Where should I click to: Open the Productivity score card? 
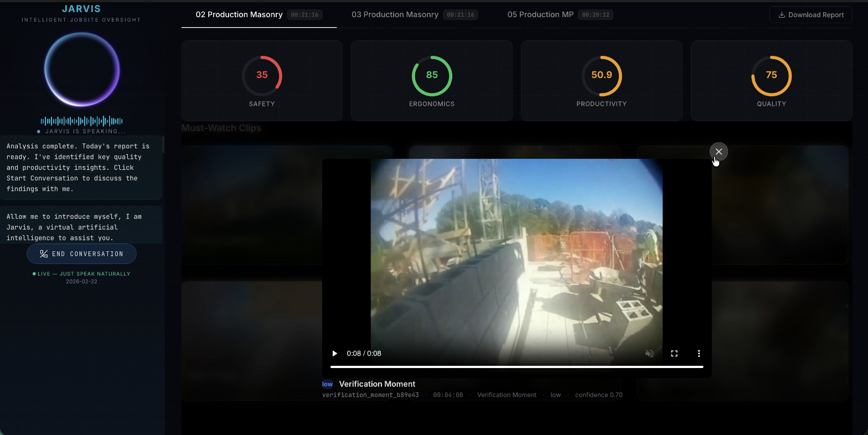(x=602, y=81)
